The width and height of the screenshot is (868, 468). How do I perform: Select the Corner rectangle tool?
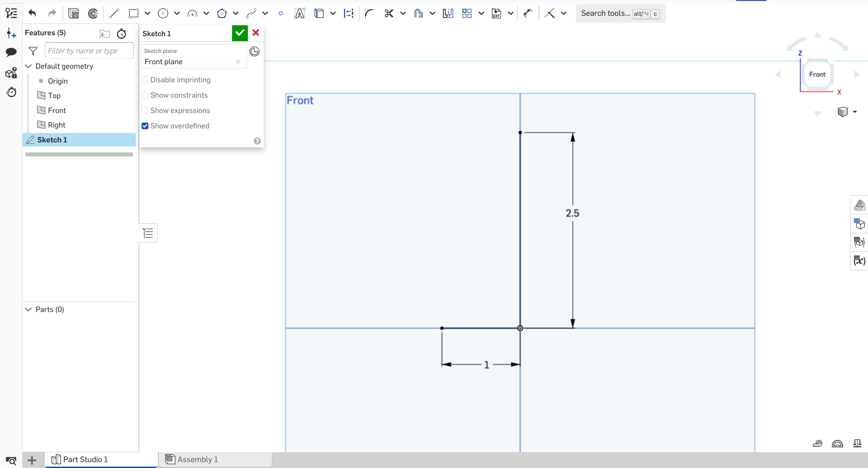pos(133,14)
